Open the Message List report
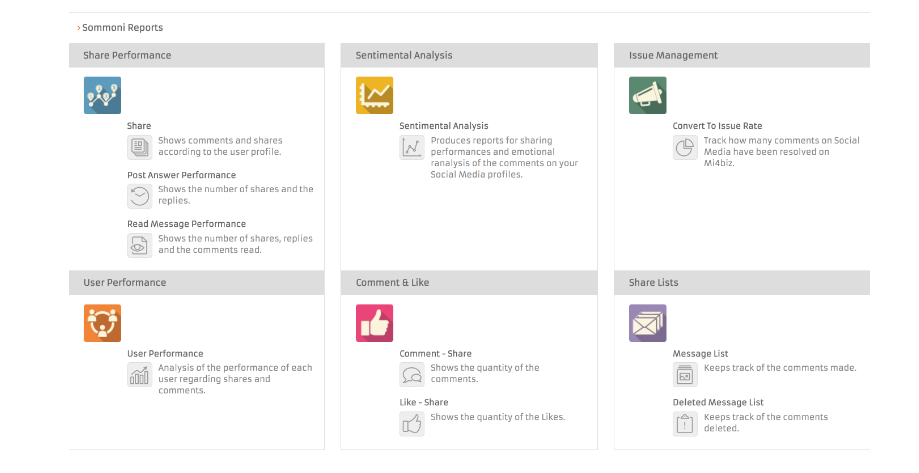Viewport: 919px width, 473px height. 700,354
